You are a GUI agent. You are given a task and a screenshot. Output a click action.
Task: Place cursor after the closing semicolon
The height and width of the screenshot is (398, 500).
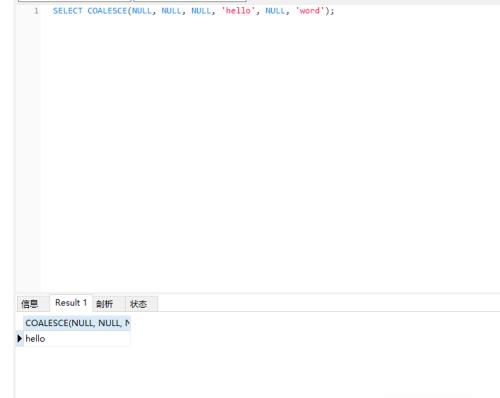pyautogui.click(x=334, y=11)
